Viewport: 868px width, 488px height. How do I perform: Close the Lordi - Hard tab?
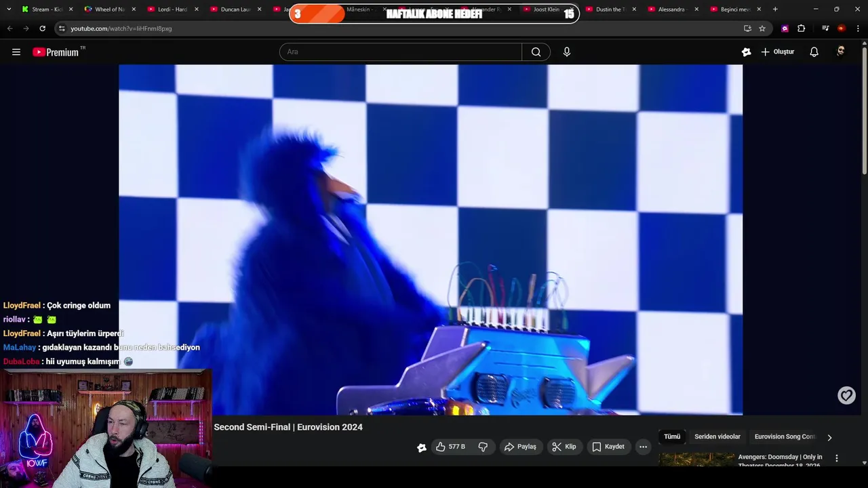[196, 9]
